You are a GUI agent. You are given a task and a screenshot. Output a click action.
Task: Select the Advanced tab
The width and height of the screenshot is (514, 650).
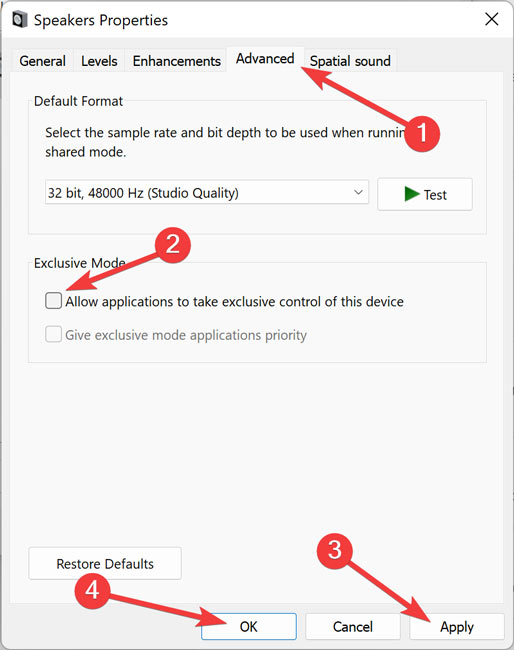pos(265,59)
